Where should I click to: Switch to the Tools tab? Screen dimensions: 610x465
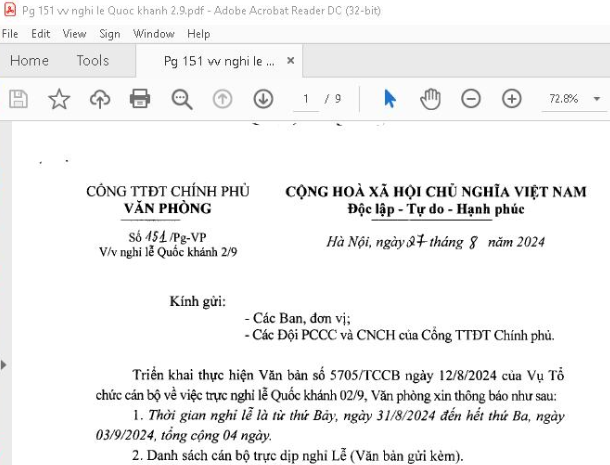93,61
